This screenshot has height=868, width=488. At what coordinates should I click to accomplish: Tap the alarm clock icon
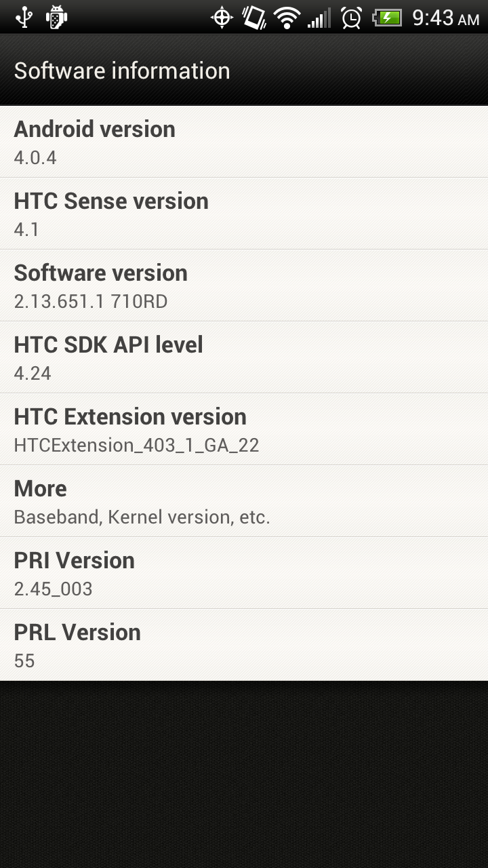pos(352,17)
